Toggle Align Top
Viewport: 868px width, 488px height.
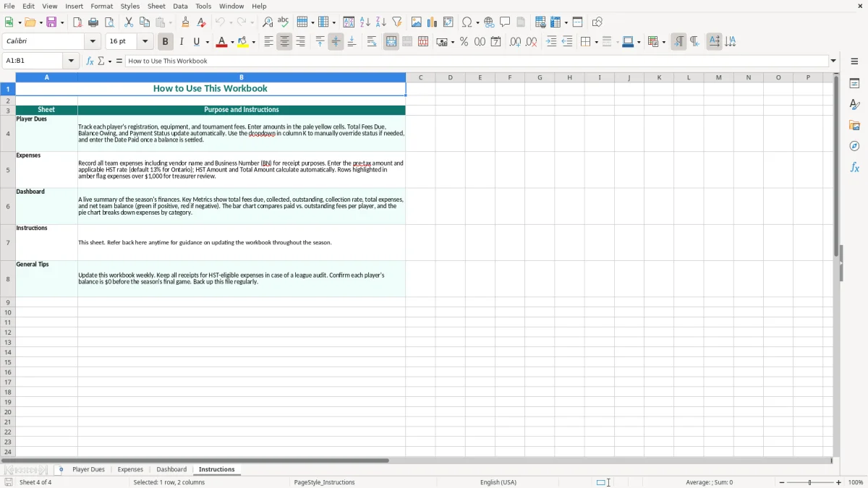click(x=320, y=42)
